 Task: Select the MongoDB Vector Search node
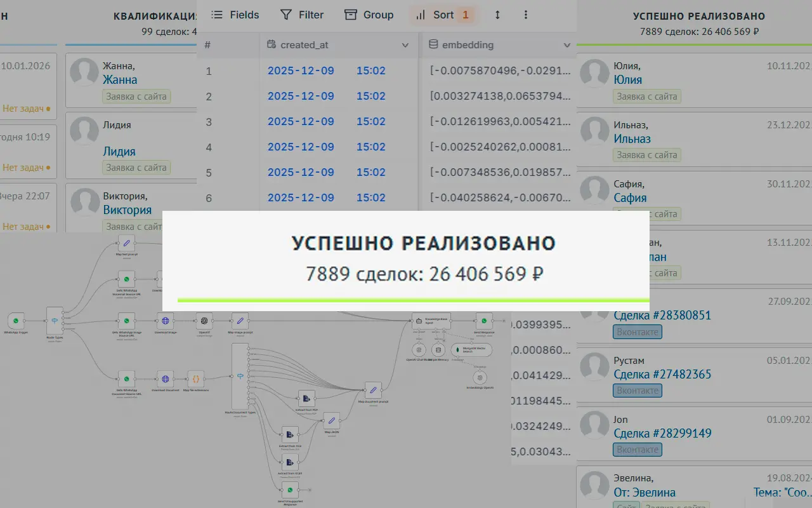[471, 350]
